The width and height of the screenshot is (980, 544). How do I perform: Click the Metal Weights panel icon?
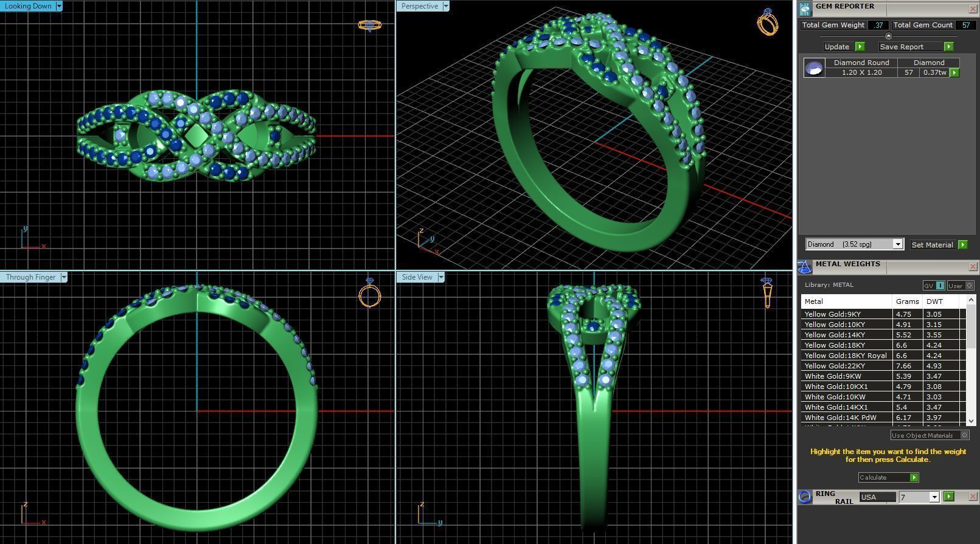tap(804, 267)
